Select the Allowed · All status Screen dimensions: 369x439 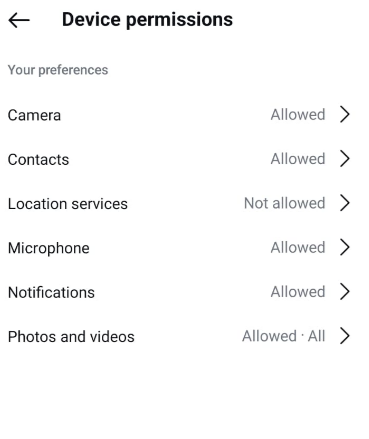coord(283,336)
